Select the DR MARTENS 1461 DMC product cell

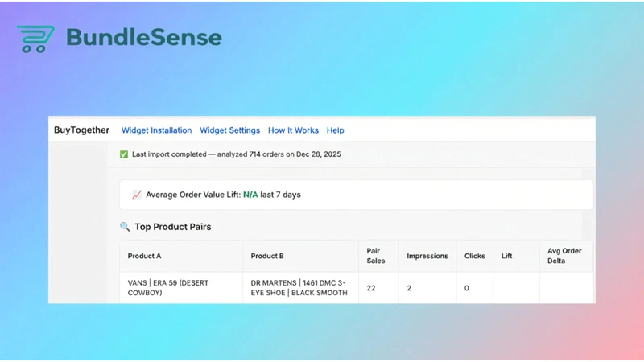pos(300,288)
